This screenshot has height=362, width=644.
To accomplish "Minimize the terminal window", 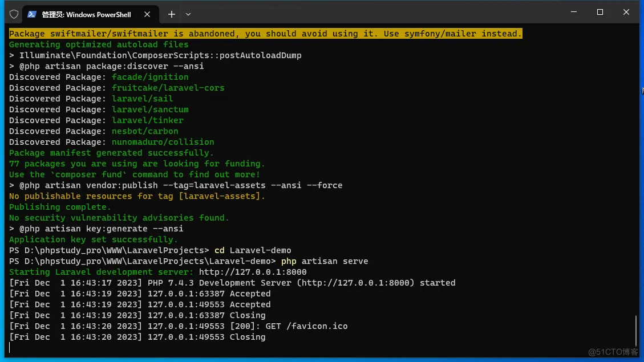I will (574, 12).
